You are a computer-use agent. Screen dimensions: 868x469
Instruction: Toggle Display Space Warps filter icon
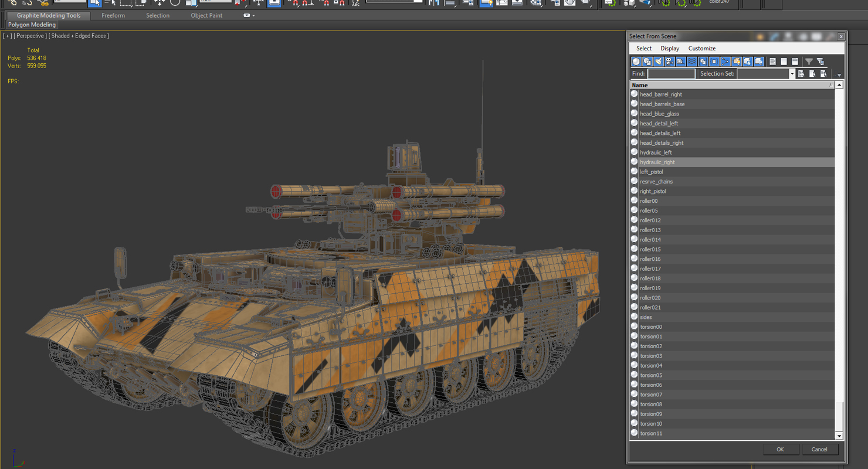pyautogui.click(x=692, y=62)
